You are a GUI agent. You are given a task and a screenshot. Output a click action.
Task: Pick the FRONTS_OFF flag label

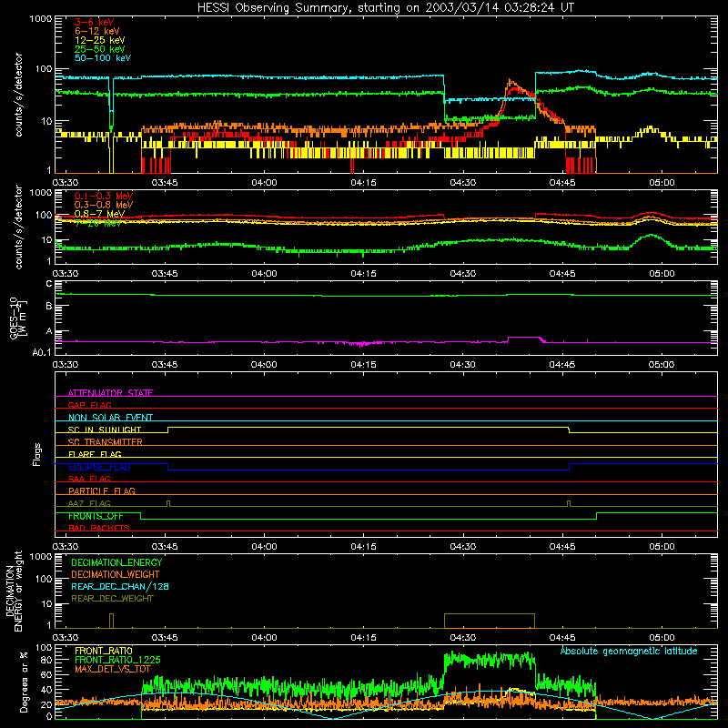coord(96,516)
